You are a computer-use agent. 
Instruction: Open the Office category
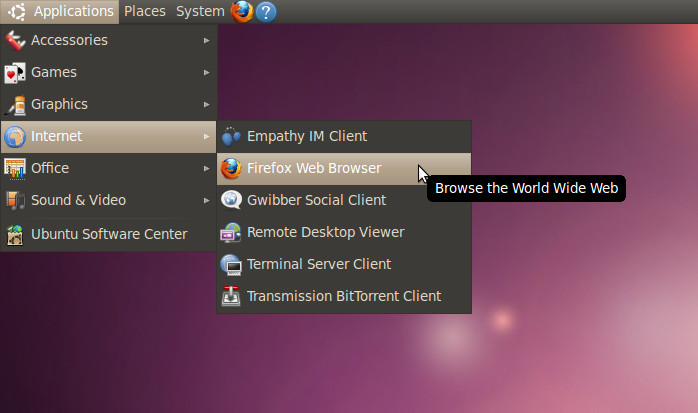(x=50, y=168)
